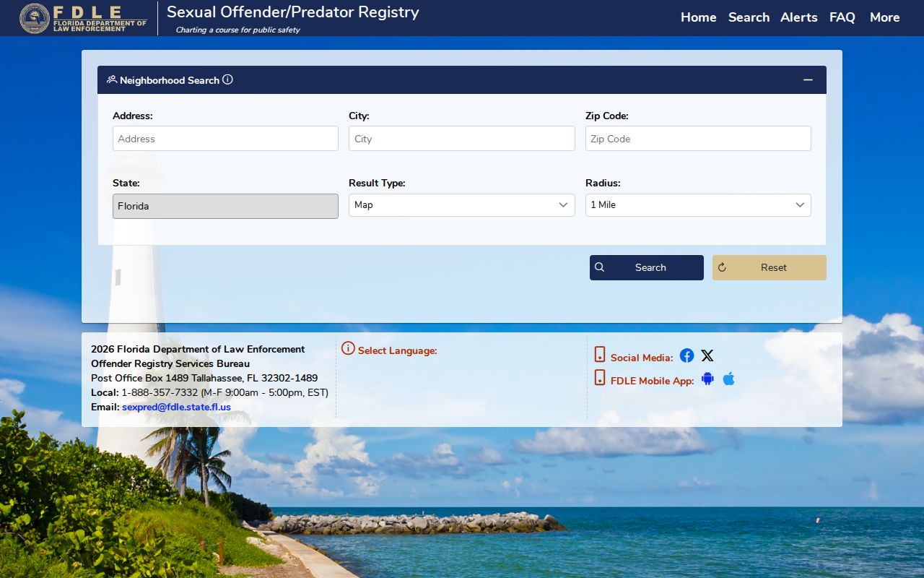This screenshot has width=924, height=578.
Task: Open the Result Type dropdown
Action: click(462, 205)
